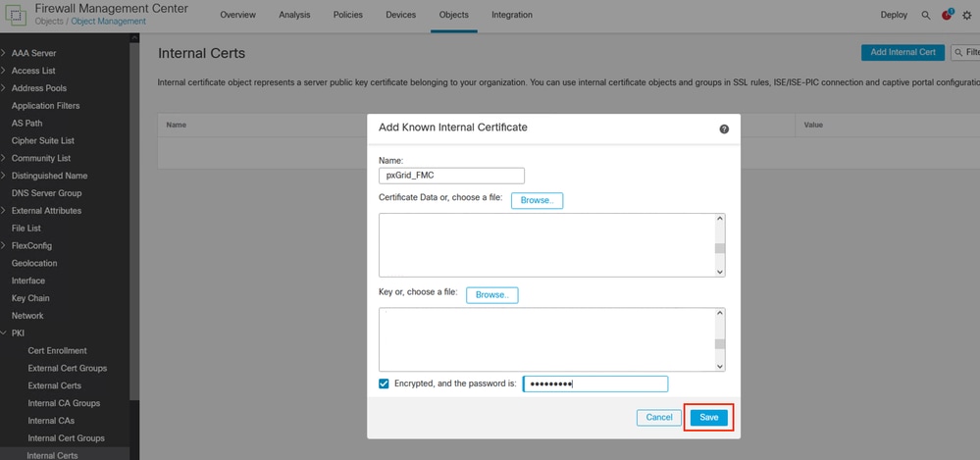
Task: Click the encryption password field
Action: click(595, 383)
